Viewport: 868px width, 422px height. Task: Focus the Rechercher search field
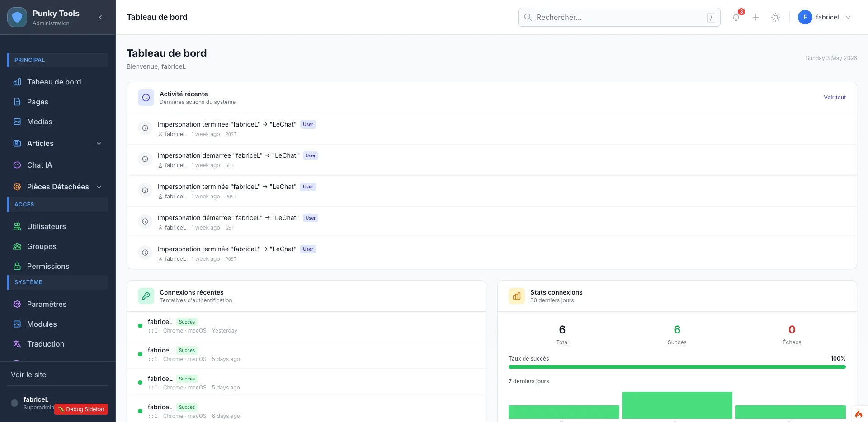click(x=619, y=17)
